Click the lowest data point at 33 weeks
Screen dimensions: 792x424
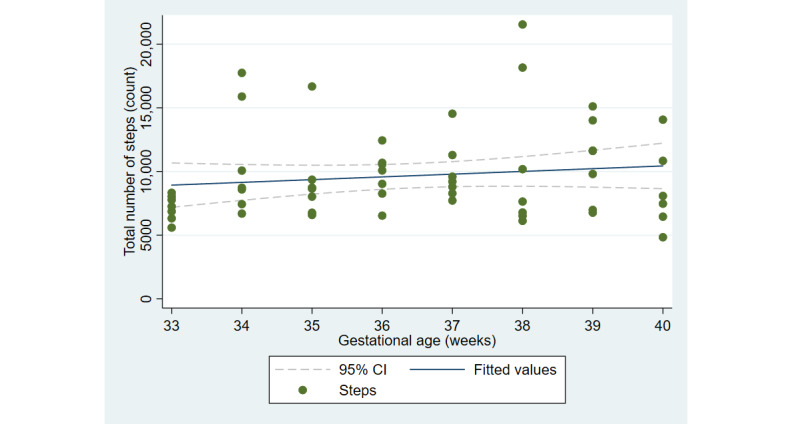[172, 227]
